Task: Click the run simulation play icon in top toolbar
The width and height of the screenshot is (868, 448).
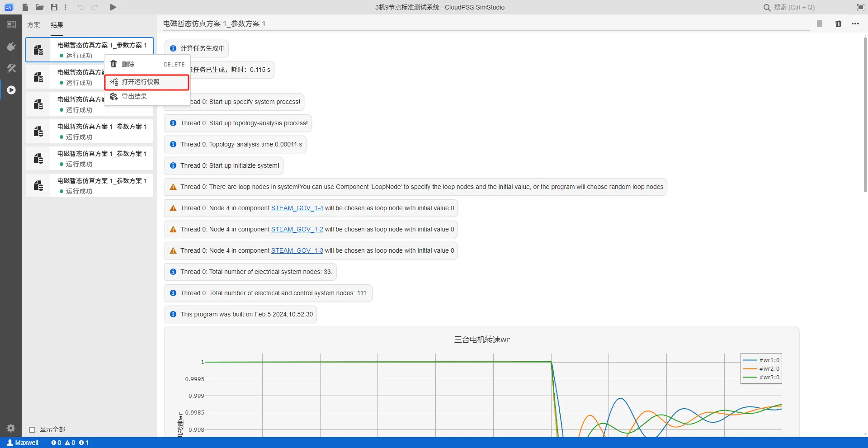Action: [113, 7]
